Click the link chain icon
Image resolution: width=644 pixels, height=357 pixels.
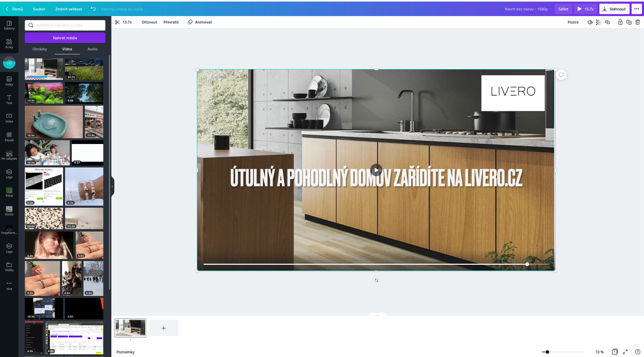607,22
